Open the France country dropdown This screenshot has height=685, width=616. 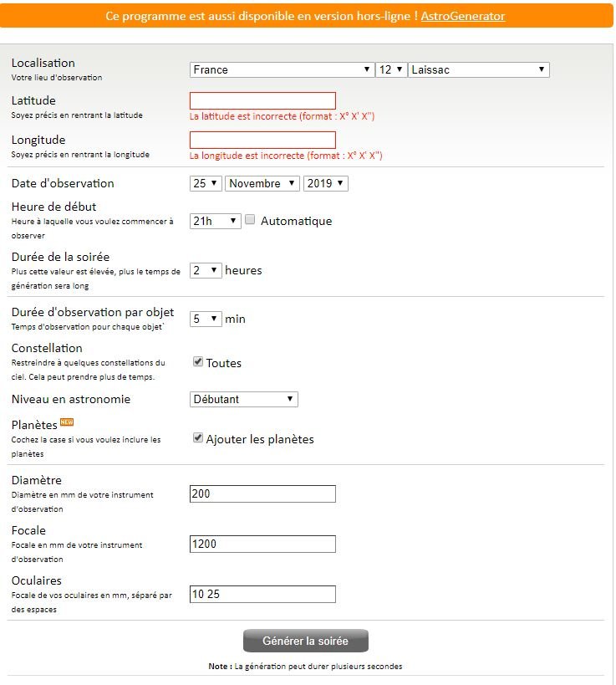point(281,70)
